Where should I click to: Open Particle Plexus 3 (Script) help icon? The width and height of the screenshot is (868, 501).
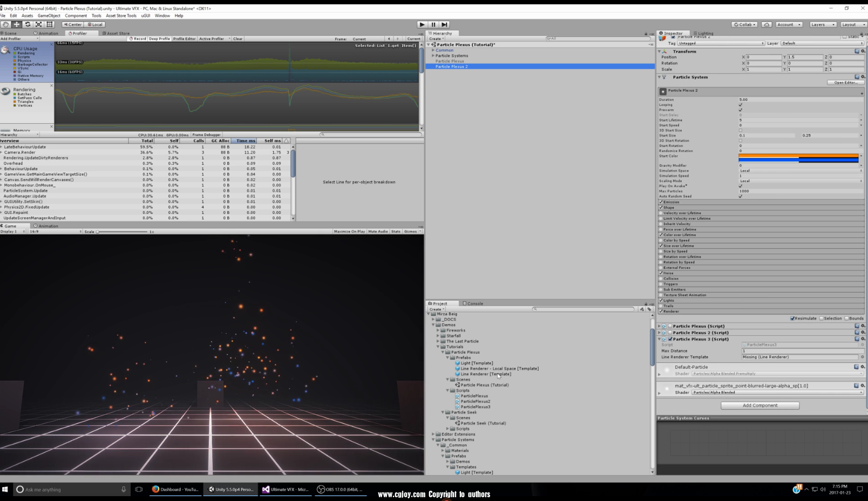[x=857, y=339]
